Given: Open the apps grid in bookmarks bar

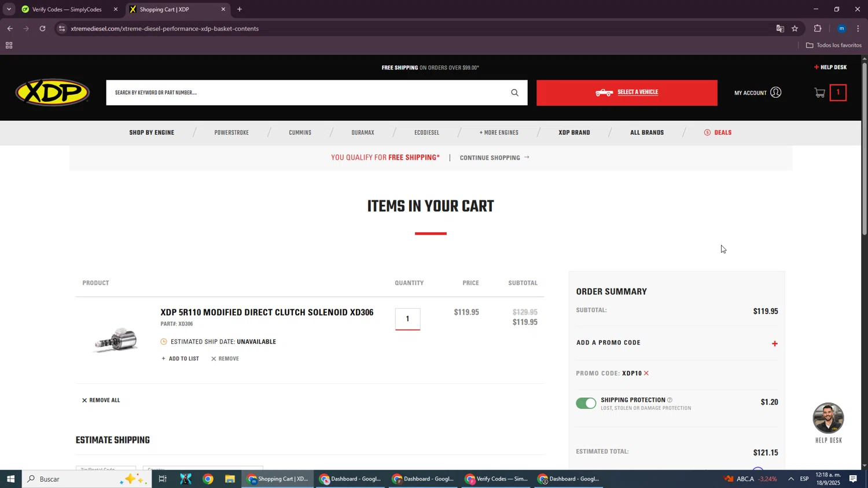Looking at the screenshot, I should point(9,46).
